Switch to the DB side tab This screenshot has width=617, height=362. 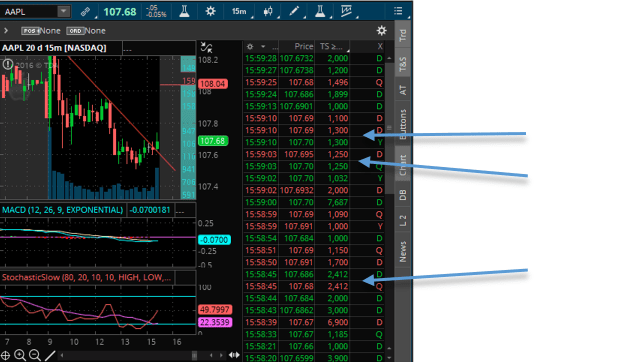coord(403,195)
